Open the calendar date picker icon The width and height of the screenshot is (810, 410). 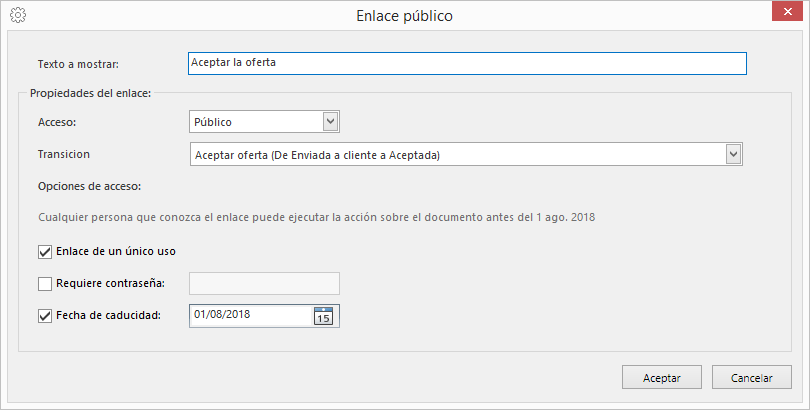pos(323,316)
